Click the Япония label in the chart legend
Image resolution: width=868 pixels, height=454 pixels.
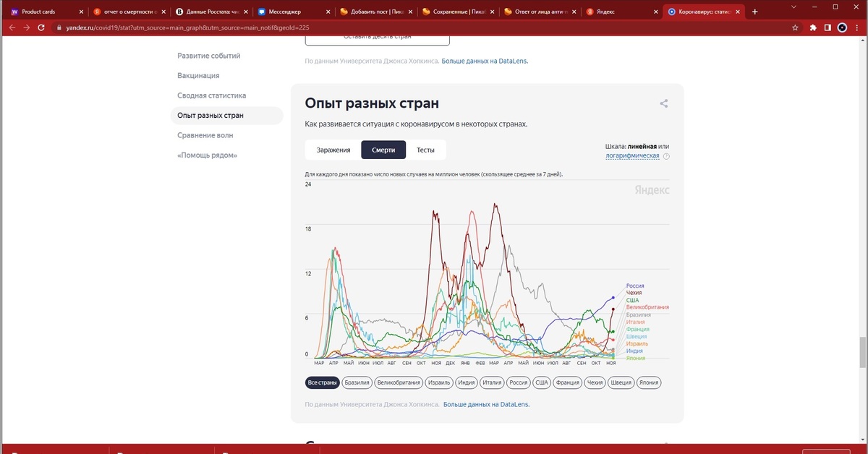(636, 358)
